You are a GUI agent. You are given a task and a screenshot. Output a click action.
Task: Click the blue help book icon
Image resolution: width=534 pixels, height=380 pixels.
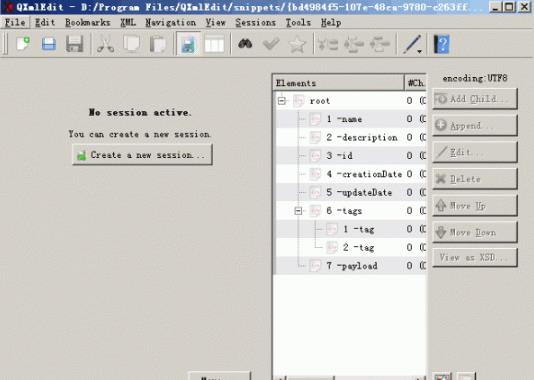tap(441, 44)
